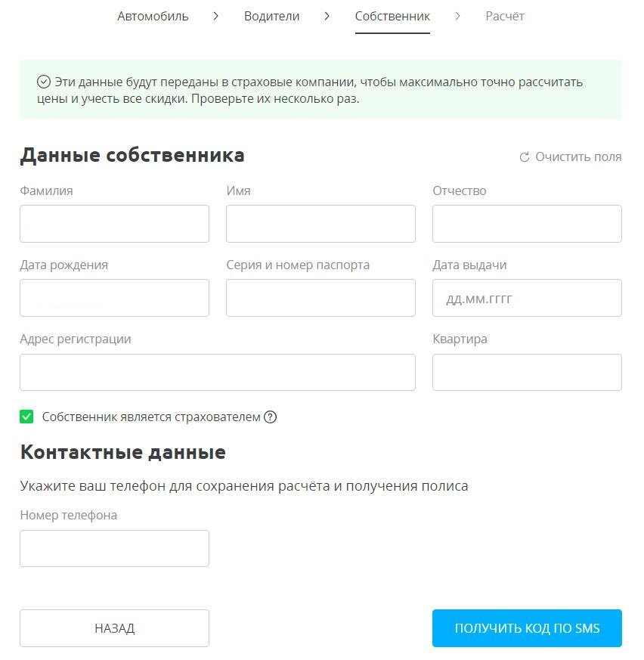644x660 pixels.
Task: Click the Дата выдачи date field
Action: pos(526,298)
